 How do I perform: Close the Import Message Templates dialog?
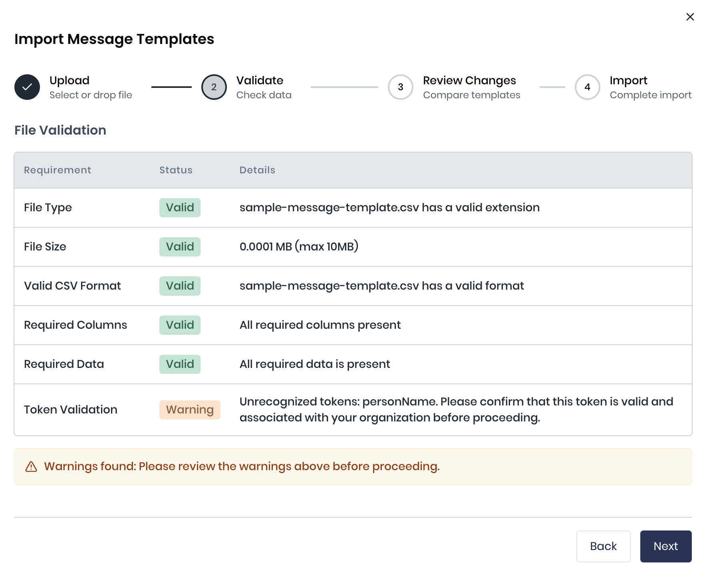[690, 17]
